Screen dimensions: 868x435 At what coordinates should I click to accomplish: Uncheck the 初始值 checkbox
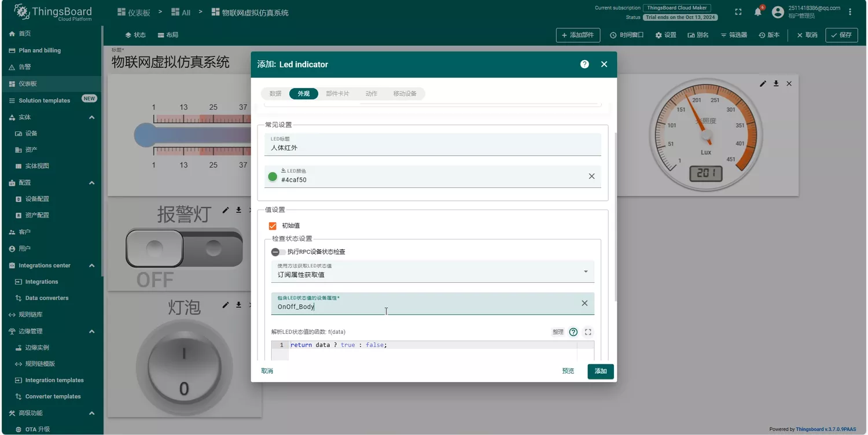tap(273, 226)
